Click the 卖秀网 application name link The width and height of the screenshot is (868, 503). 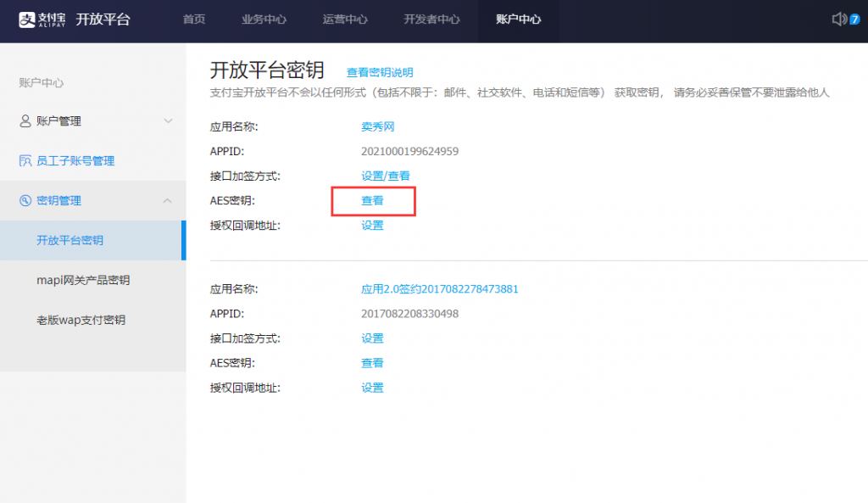[x=378, y=127]
